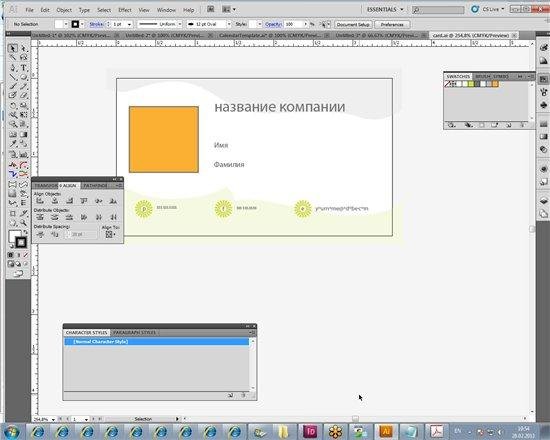Click Horizontal Align Center in Align panel
The image size is (550, 440).
[55, 201]
